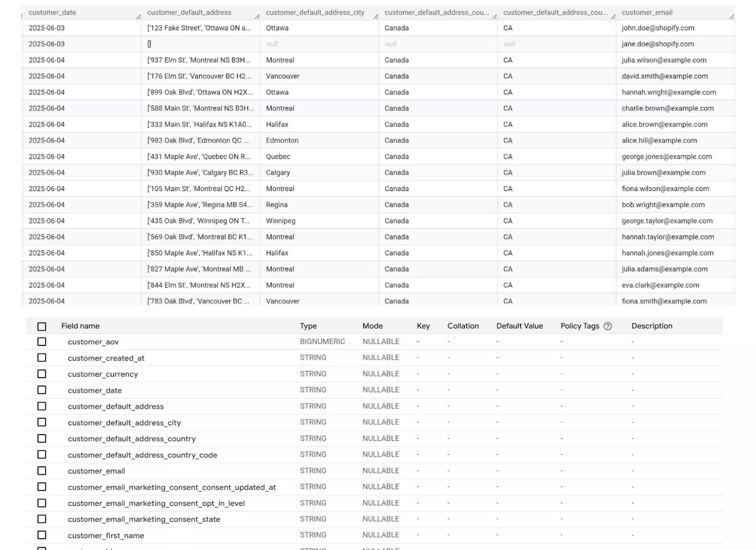Select the checkbox for customer_currency field
Image resolution: width=756 pixels, height=550 pixels.
pos(42,373)
